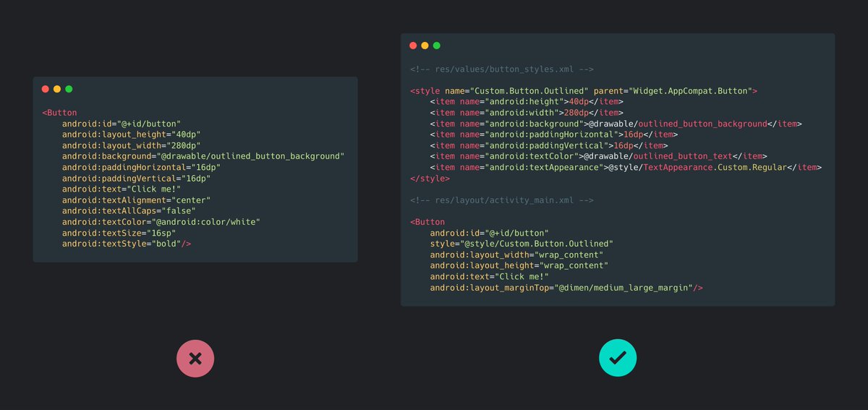
Task: Click the android:textColor="@android:color/white" line
Action: (x=161, y=221)
